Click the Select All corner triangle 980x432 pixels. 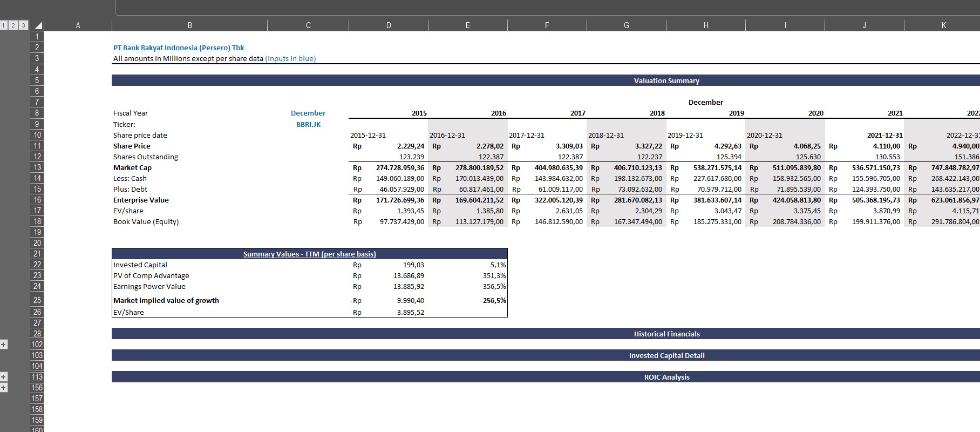tap(38, 25)
